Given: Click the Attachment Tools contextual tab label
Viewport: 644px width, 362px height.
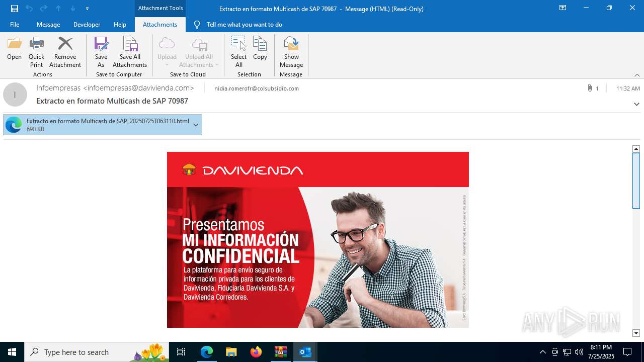Looking at the screenshot, I should pyautogui.click(x=160, y=8).
